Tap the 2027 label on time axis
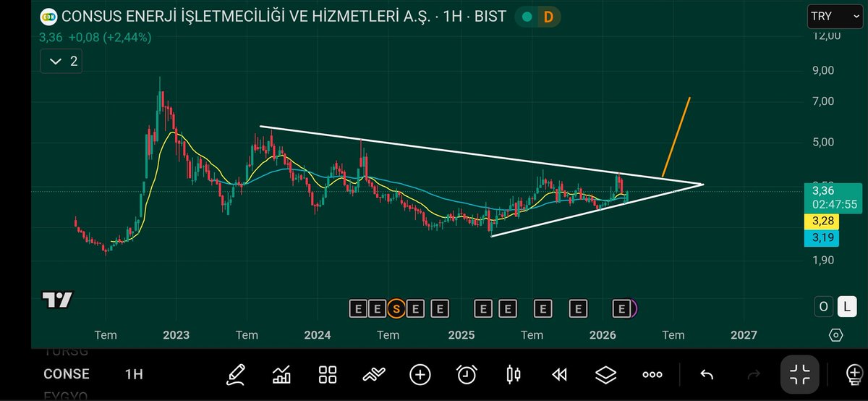 (744, 335)
